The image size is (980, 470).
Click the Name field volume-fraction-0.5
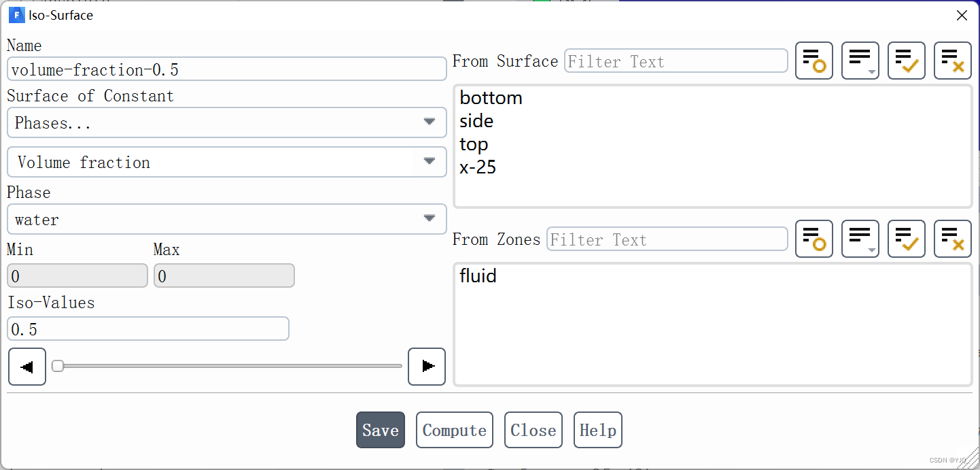coord(226,69)
